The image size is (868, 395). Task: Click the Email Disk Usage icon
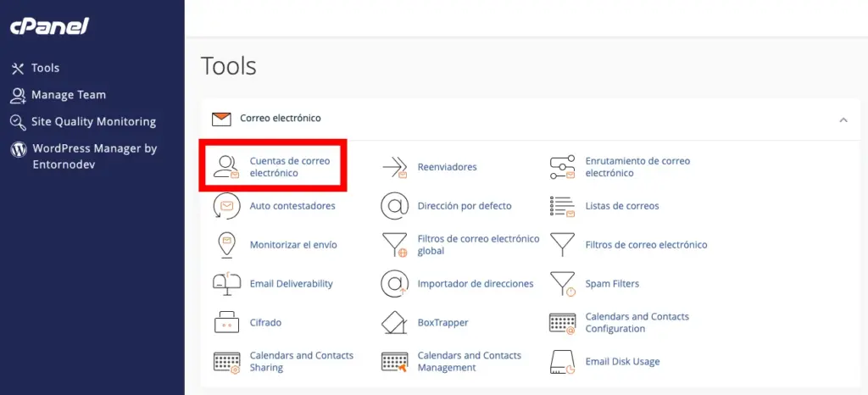[x=563, y=362]
